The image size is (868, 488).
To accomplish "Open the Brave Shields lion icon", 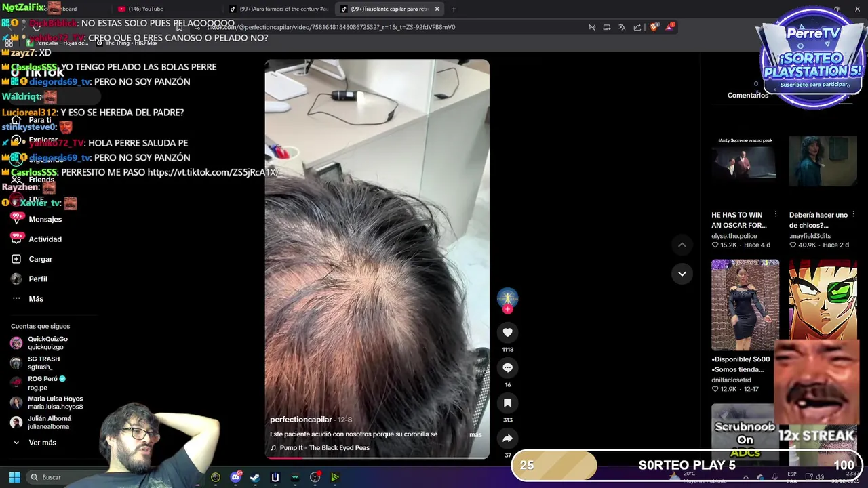I will pos(654,27).
